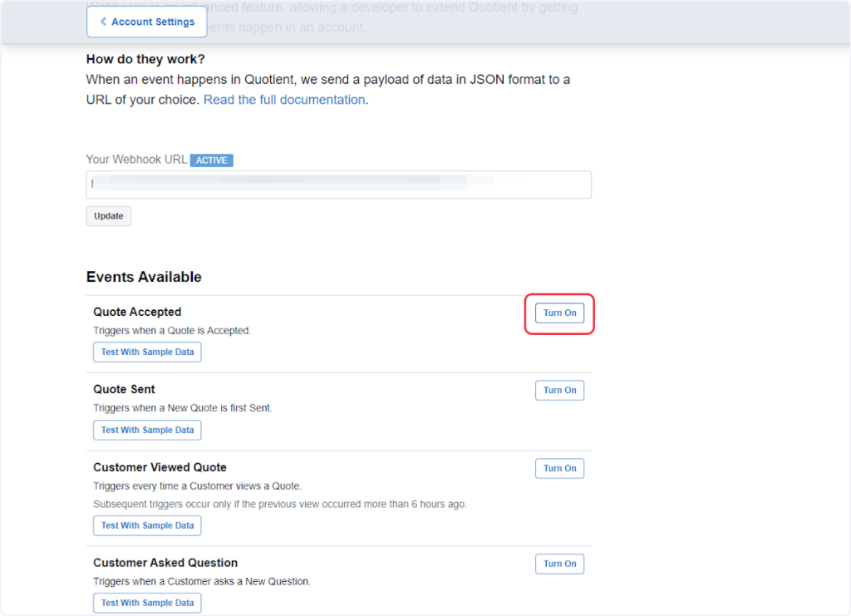Click the "How do they work?" heading
The height and width of the screenshot is (616, 851).
coord(145,60)
